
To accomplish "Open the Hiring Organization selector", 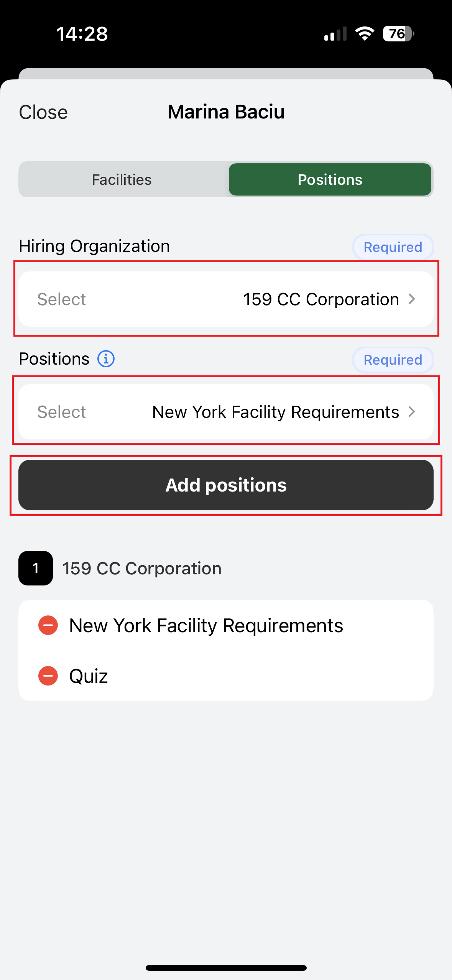I will [x=226, y=299].
